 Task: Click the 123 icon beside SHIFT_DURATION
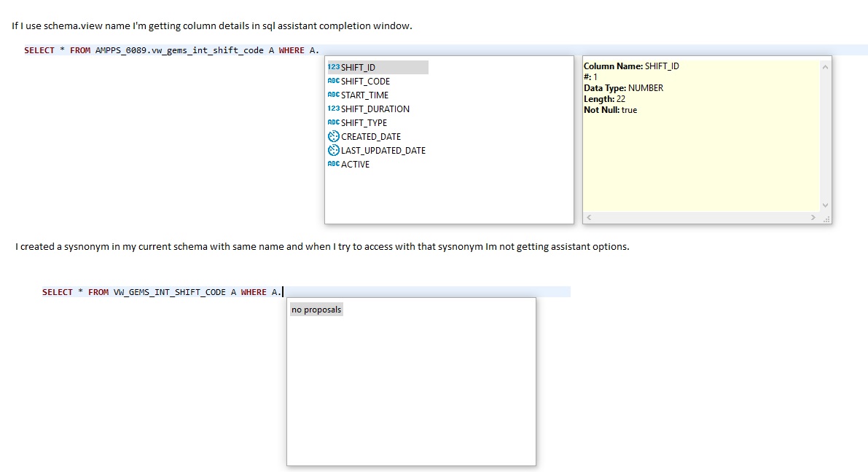333,109
